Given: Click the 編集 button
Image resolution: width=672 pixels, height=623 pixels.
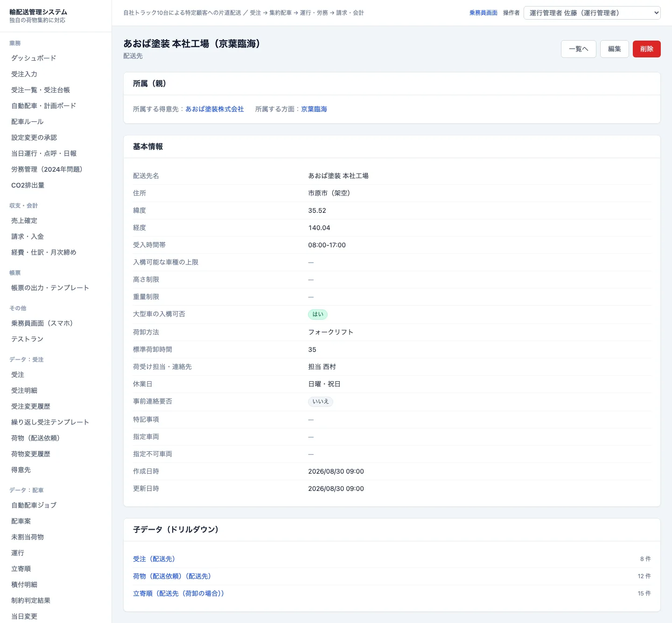Looking at the screenshot, I should pos(614,49).
